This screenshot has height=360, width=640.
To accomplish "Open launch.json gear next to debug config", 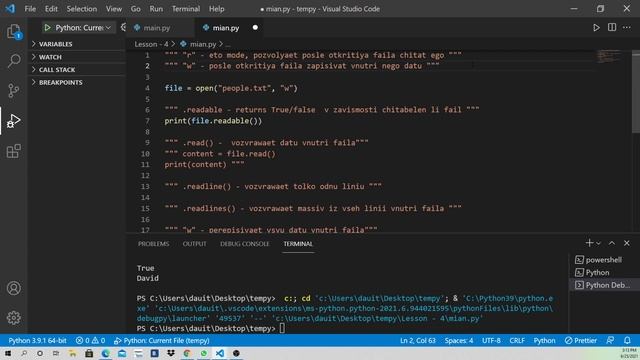I will point(123,27).
